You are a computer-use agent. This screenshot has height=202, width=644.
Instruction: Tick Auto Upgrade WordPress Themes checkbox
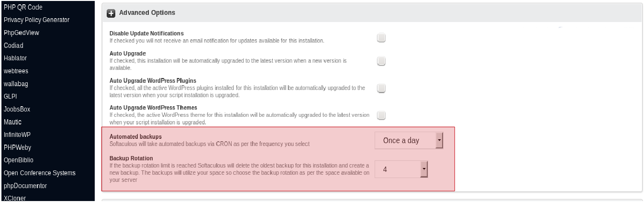click(x=381, y=115)
